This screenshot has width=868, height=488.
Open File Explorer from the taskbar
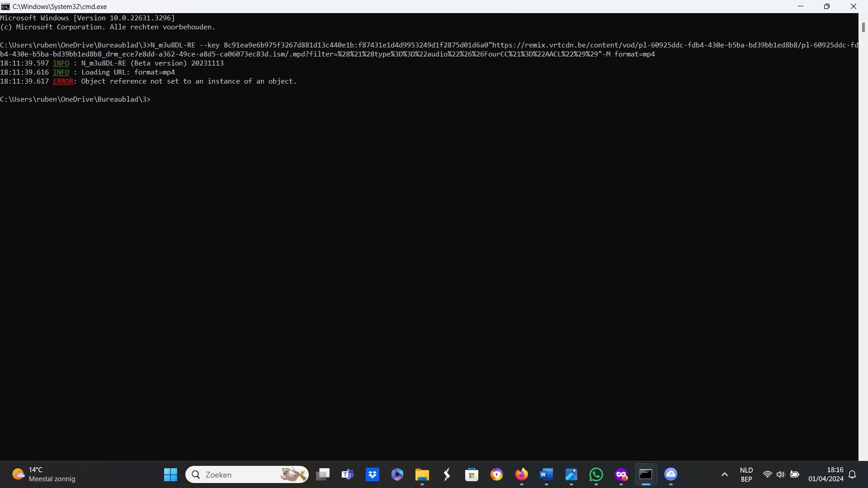[422, 474]
